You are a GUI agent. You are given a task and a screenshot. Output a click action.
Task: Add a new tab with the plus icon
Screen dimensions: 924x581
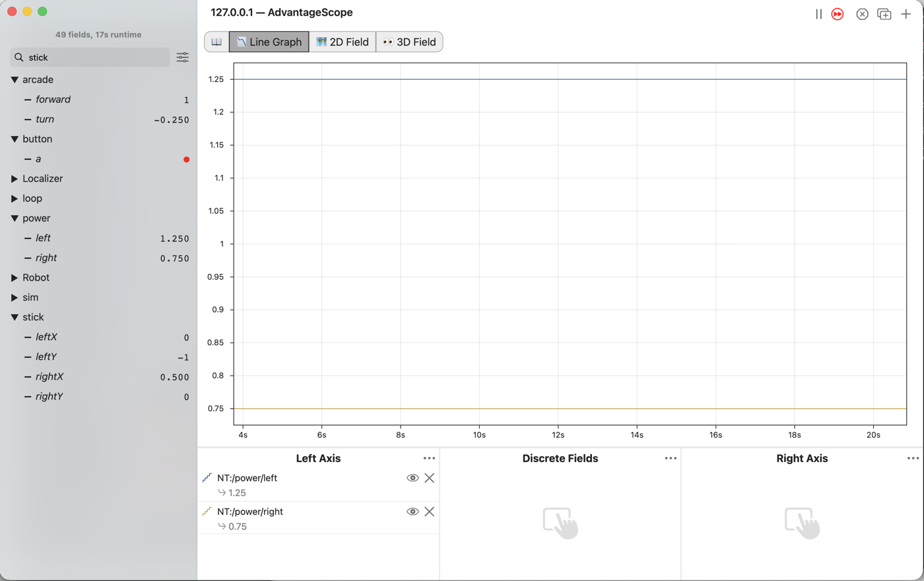tap(906, 14)
